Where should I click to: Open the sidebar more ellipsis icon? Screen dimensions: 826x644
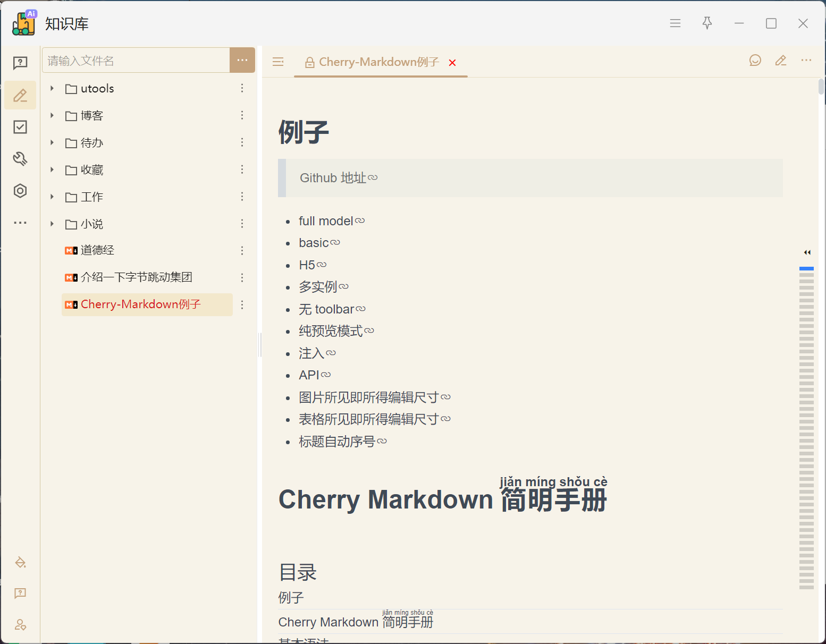click(x=20, y=223)
